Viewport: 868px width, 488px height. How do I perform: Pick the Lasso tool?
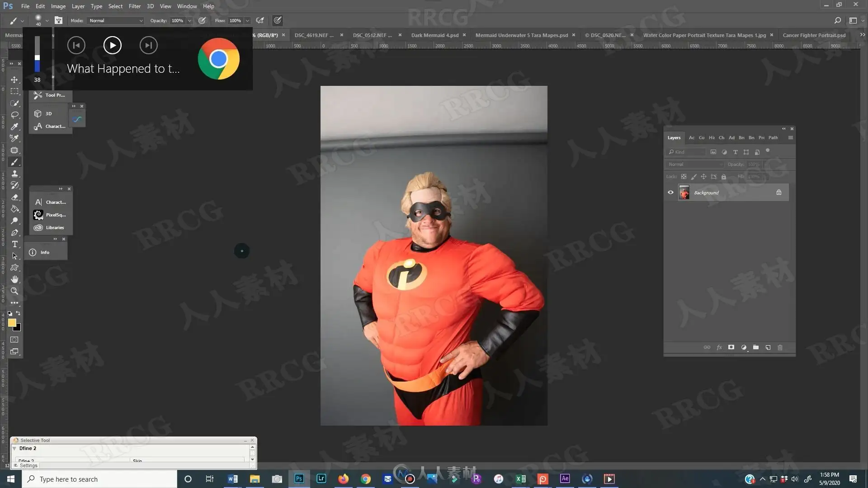tap(14, 115)
